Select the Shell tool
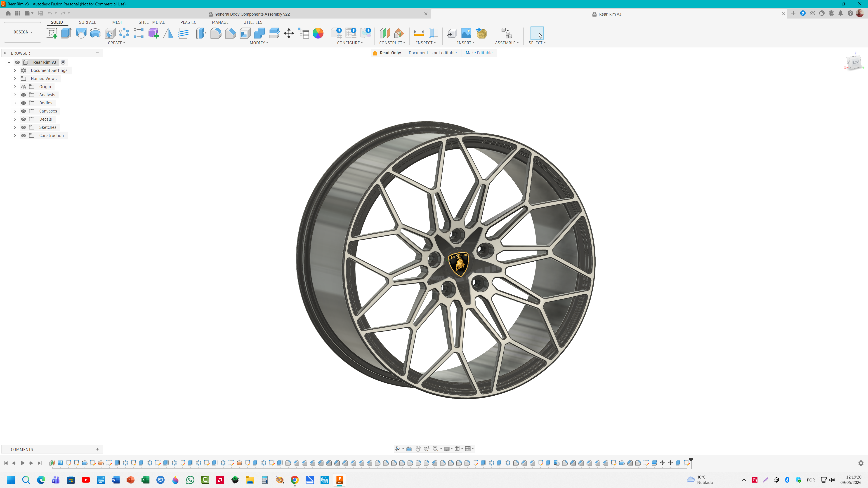 (x=245, y=33)
